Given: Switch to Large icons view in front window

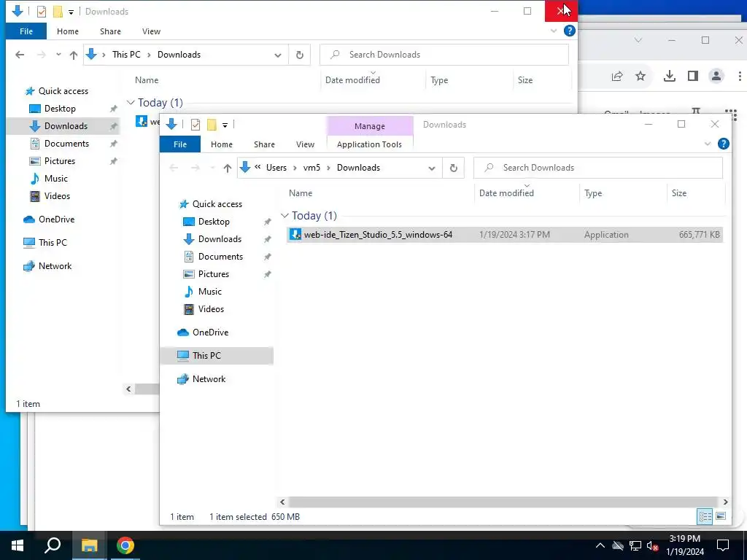Looking at the screenshot, I should (721, 517).
